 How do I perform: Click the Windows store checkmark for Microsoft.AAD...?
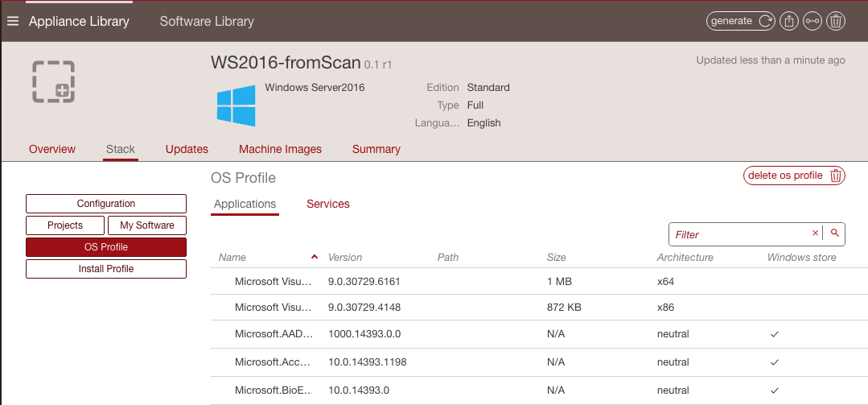(x=775, y=334)
